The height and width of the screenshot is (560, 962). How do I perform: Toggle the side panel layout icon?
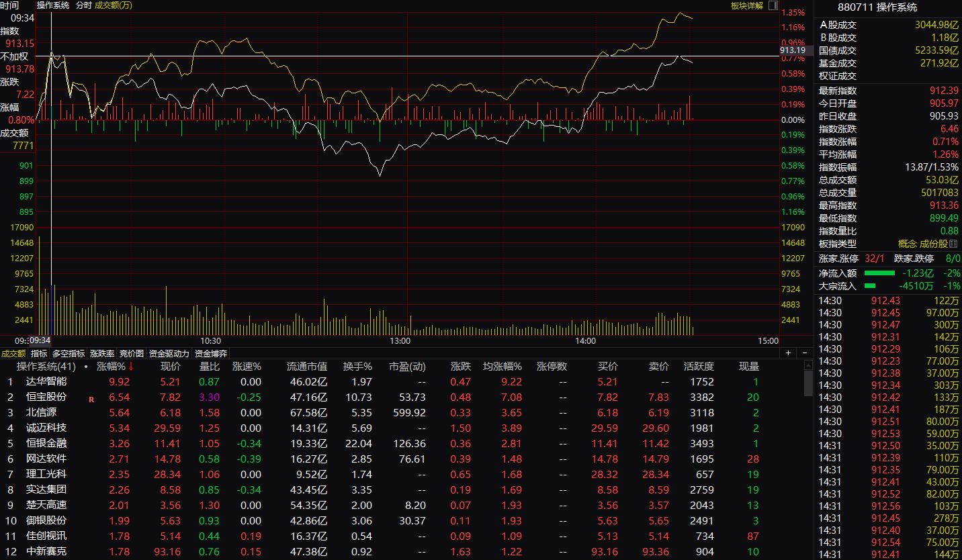point(773,5)
